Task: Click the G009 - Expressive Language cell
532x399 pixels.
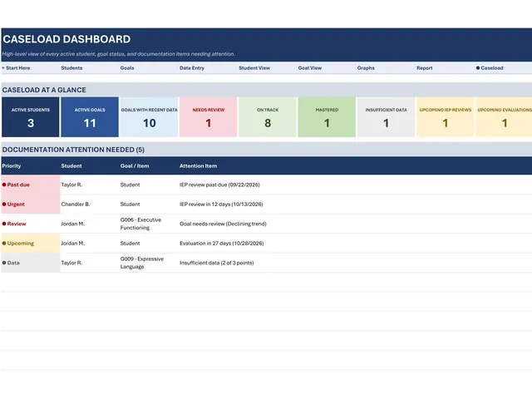Action: coord(142,263)
